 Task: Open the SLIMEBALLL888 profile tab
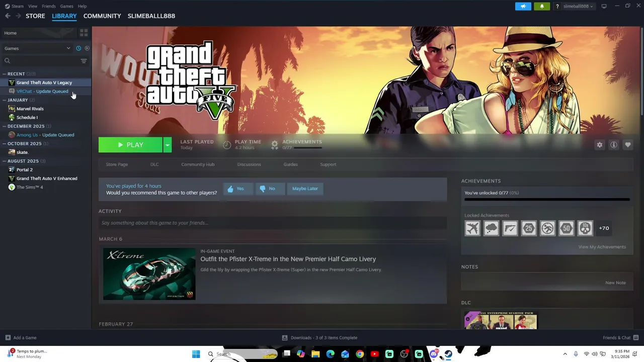[x=151, y=16]
